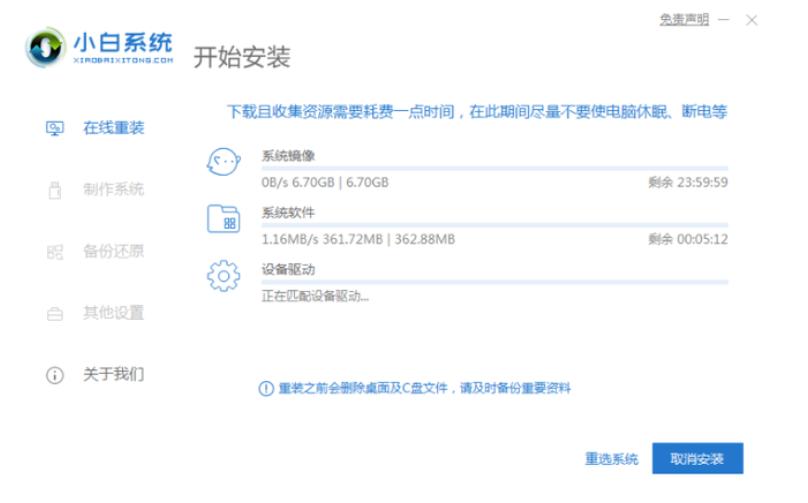
Task: Click the 备份还原 sidebar icon
Action: coord(56,251)
